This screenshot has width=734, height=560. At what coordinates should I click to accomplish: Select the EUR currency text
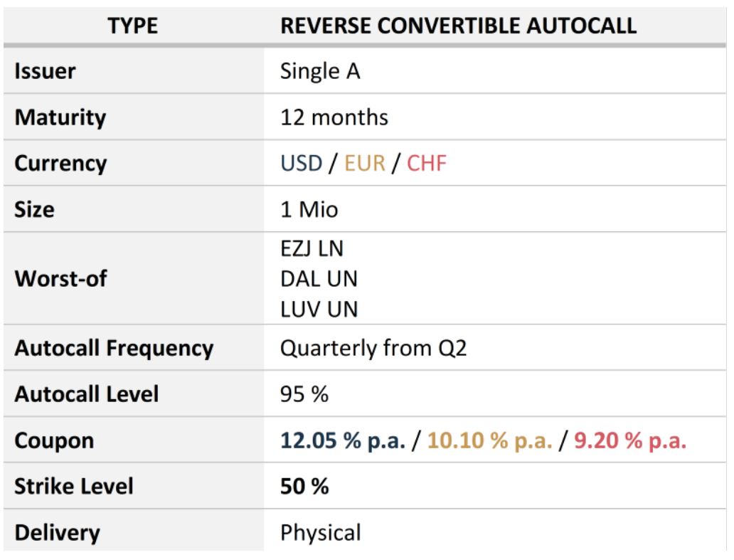(365, 164)
